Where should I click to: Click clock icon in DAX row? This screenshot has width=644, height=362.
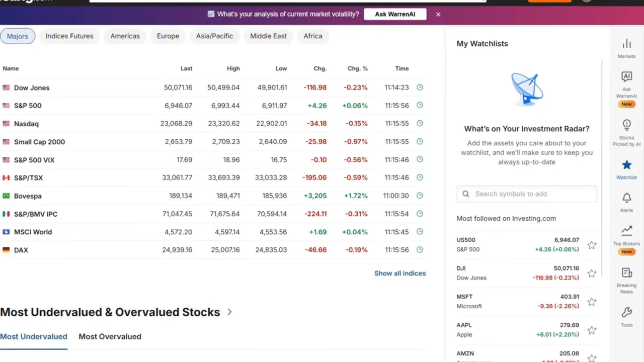pyautogui.click(x=420, y=250)
